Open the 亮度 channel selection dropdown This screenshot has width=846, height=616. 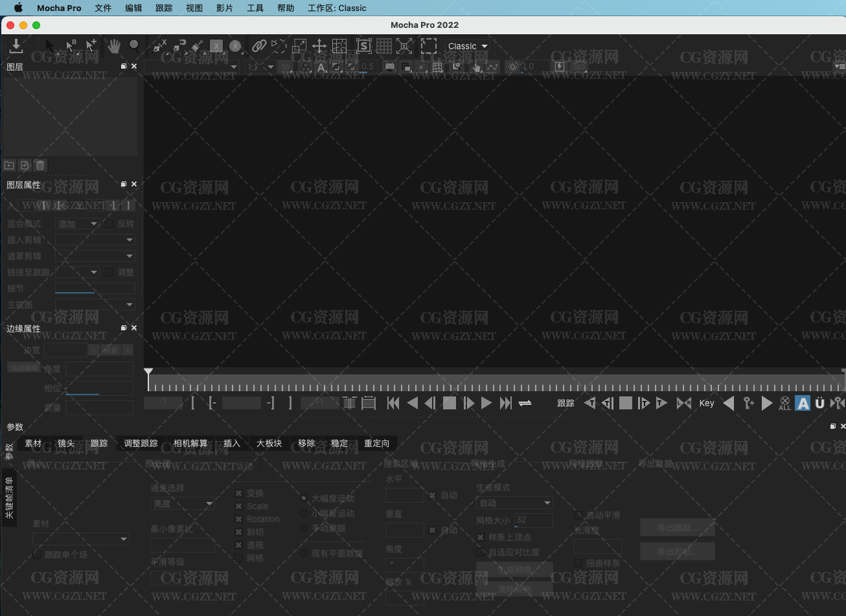[182, 504]
